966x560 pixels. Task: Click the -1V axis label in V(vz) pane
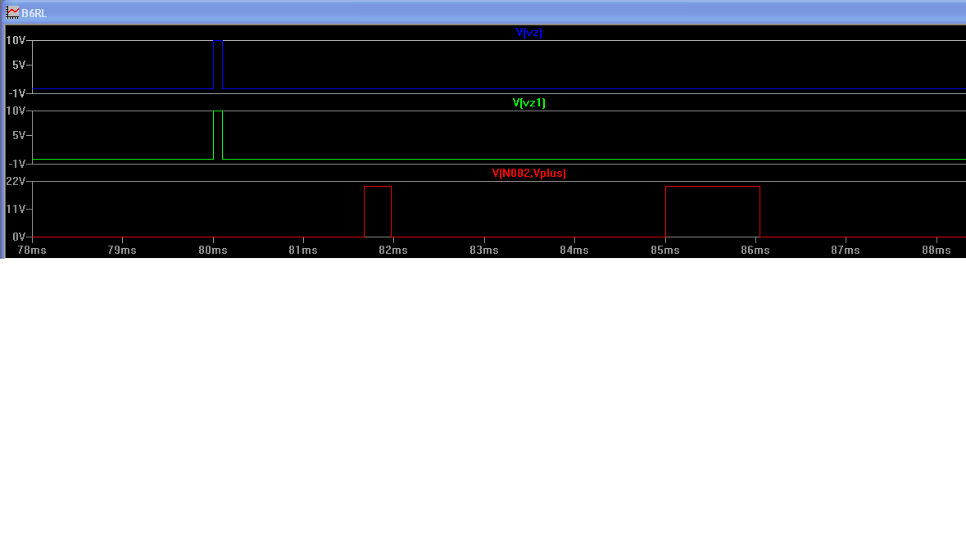coord(16,93)
